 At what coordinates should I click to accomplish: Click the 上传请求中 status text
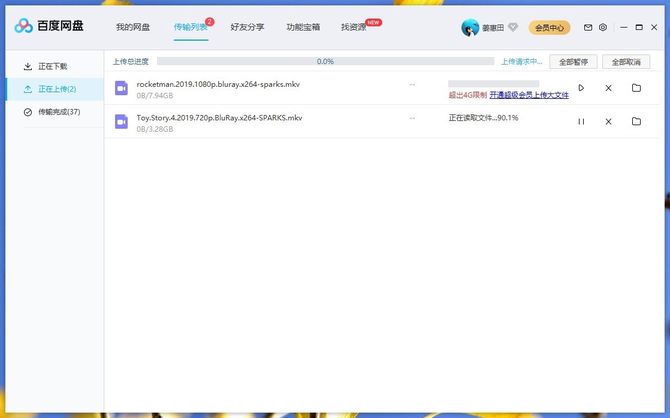tap(521, 62)
